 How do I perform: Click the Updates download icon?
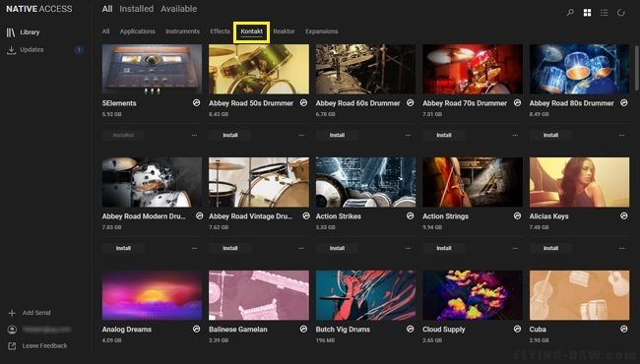pyautogui.click(x=11, y=50)
